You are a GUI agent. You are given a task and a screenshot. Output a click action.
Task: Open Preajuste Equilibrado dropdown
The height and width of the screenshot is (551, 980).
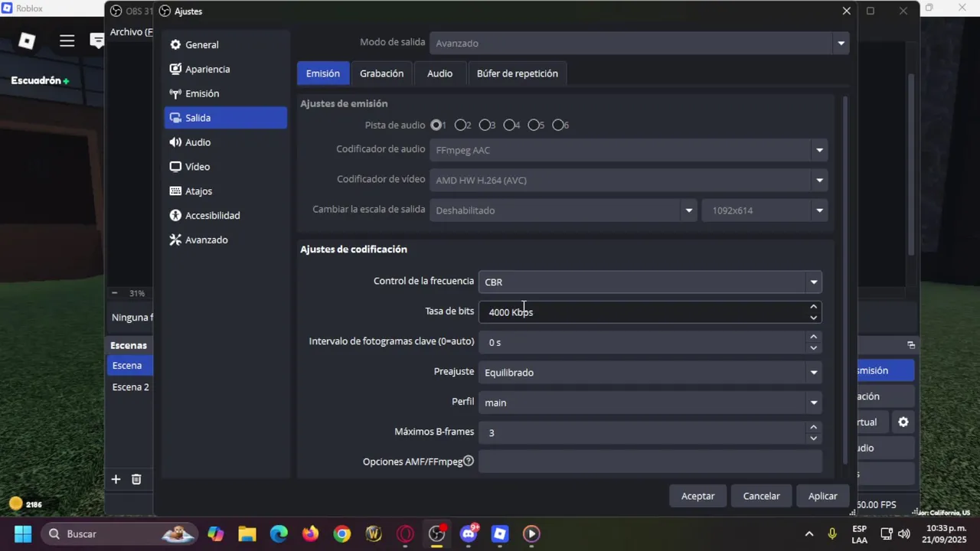650,373
